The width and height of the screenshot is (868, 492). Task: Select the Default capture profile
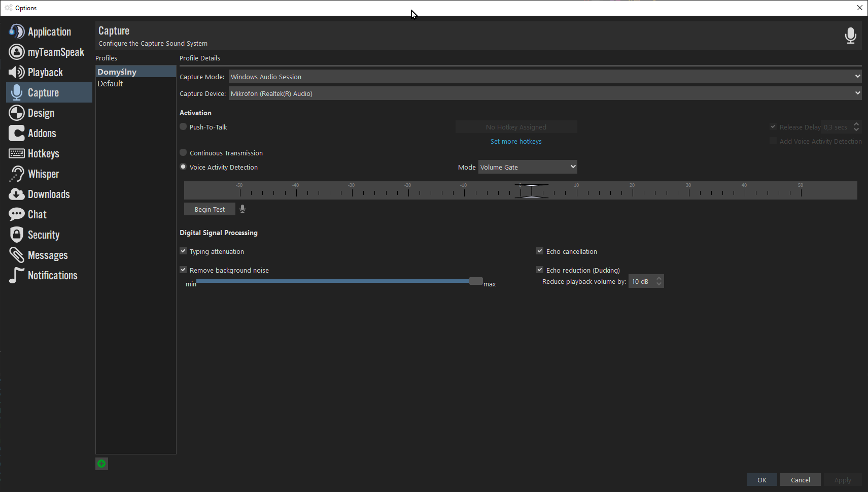(111, 84)
